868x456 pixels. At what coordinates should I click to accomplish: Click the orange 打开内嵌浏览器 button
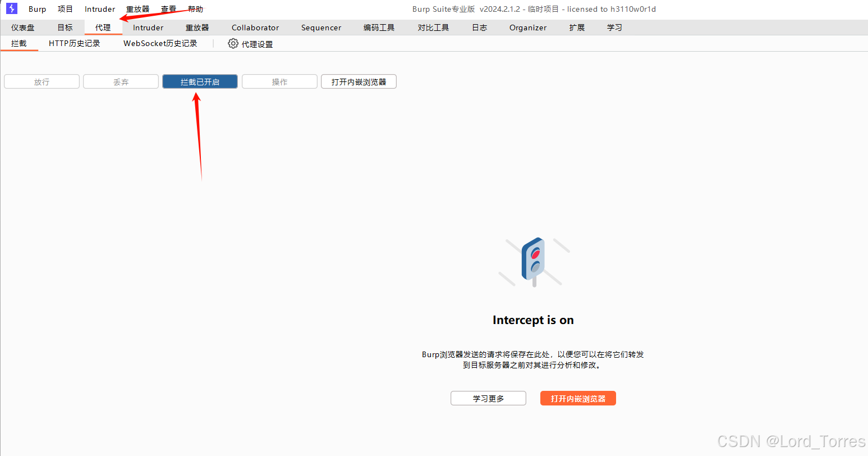click(578, 398)
